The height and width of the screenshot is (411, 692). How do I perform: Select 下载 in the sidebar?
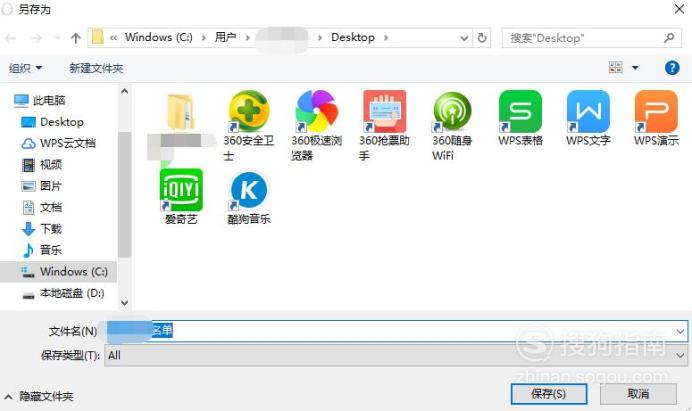point(42,229)
